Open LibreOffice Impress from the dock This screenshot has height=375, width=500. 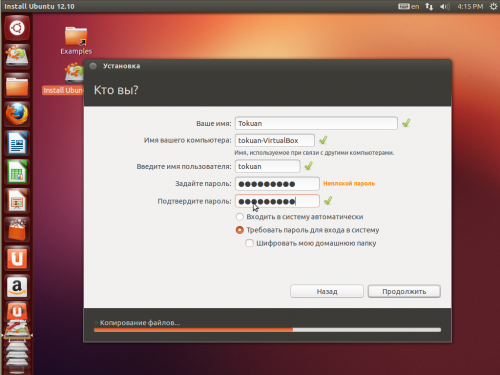click(x=17, y=201)
